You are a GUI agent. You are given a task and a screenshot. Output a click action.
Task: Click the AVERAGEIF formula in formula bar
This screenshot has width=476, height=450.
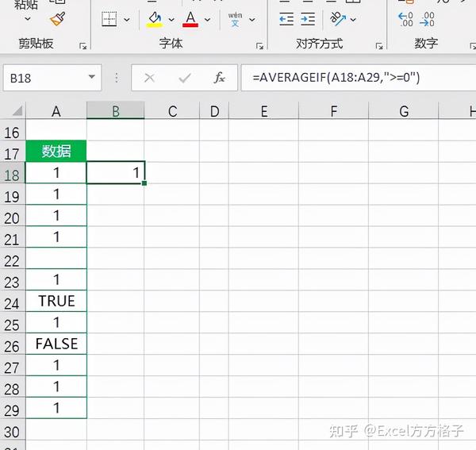[x=336, y=78]
